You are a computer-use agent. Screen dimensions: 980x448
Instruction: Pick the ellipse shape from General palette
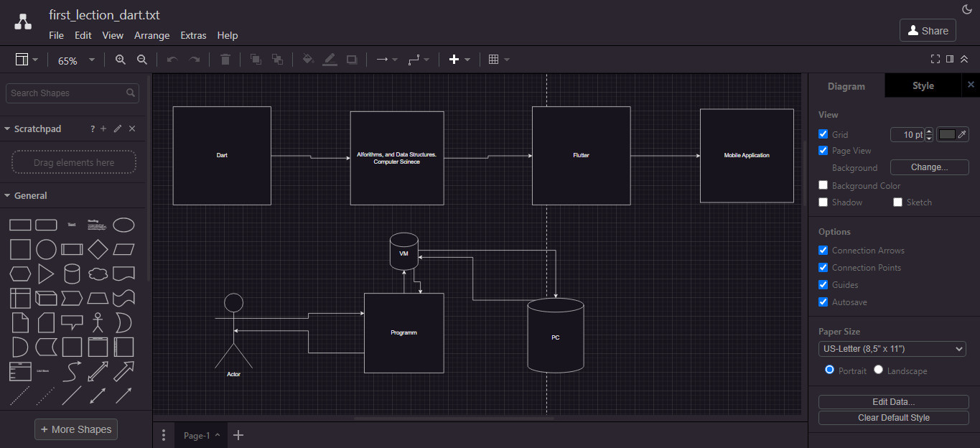point(123,225)
